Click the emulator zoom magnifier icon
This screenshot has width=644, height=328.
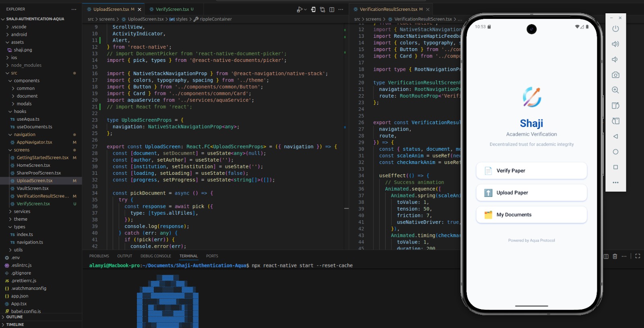coord(615,90)
